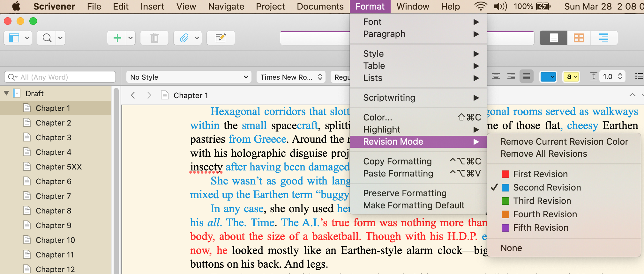Switch to document view mode icon
Image resolution: width=644 pixels, height=274 pixels.
554,38
